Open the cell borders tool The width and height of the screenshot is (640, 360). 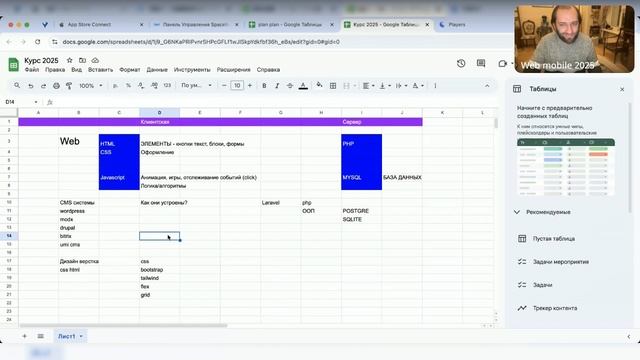click(333, 86)
